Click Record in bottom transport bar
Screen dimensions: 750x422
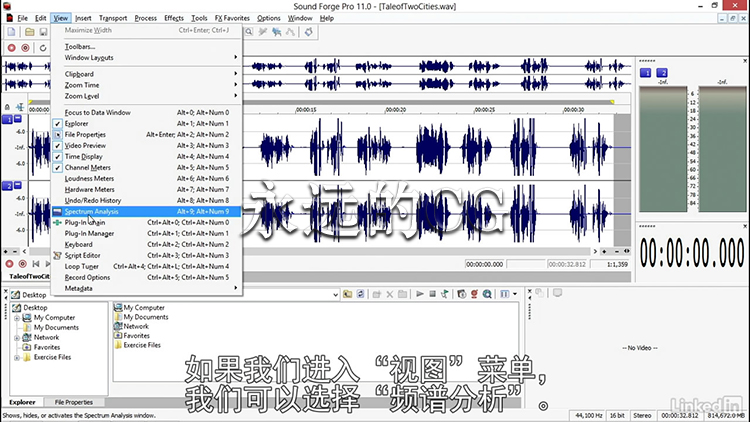[x=9, y=264]
